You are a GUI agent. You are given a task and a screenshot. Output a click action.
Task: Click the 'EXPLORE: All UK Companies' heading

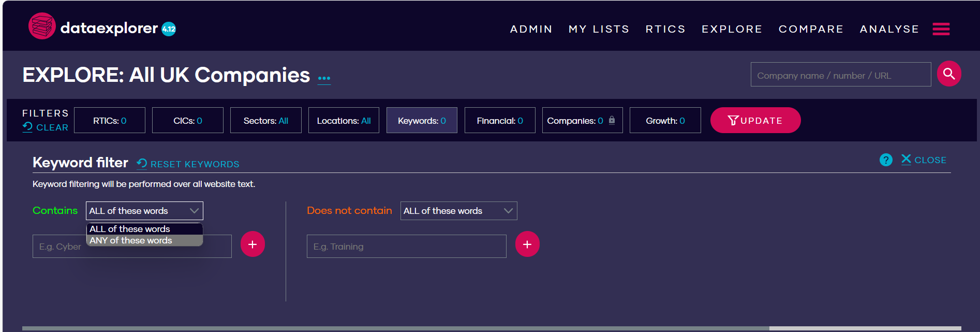pos(166,75)
